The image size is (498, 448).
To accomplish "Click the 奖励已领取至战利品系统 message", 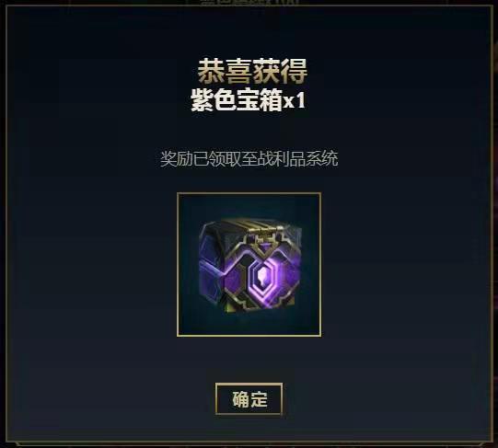I will (x=249, y=158).
